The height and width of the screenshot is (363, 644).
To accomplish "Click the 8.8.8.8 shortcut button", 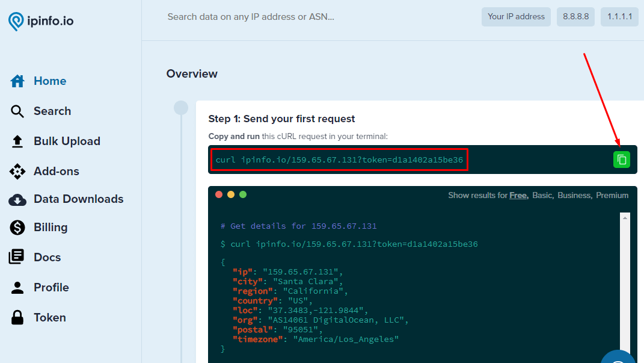I will click(x=575, y=17).
